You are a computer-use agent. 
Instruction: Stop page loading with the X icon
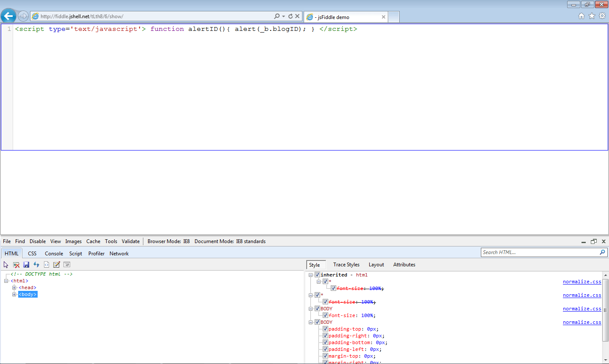tap(297, 16)
